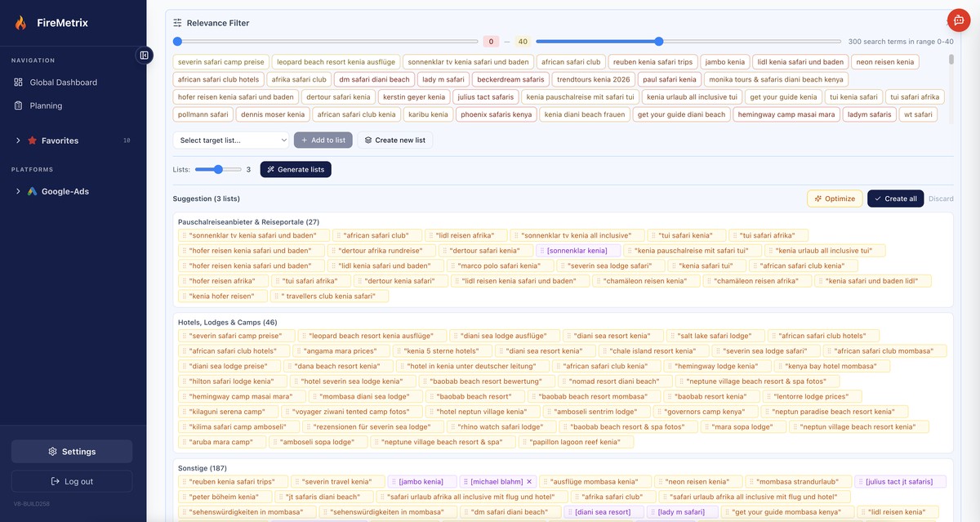Image resolution: width=980 pixels, height=522 pixels.
Task: Select the Global Dashboard icon
Action: [16, 81]
